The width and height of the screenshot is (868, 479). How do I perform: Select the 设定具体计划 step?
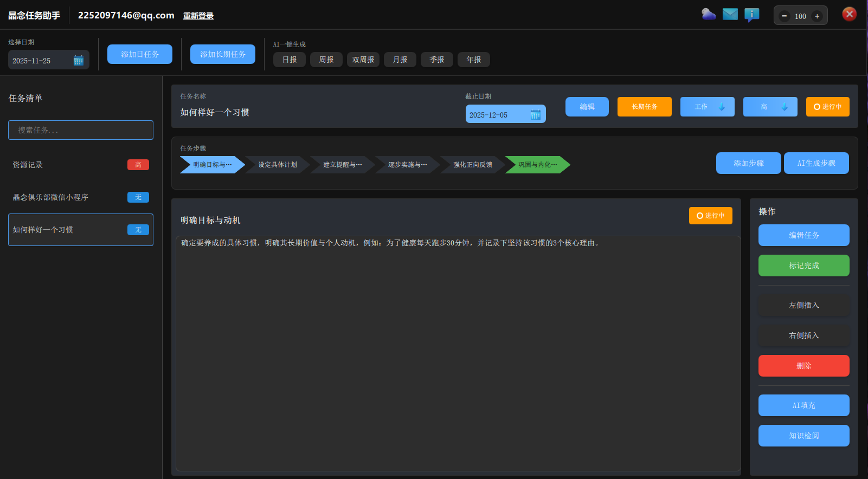click(277, 165)
